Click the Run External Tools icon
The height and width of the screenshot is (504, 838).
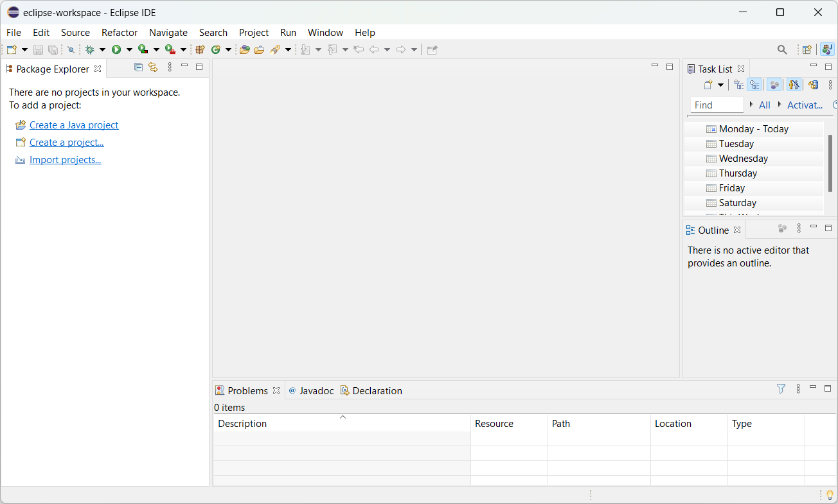tap(170, 49)
